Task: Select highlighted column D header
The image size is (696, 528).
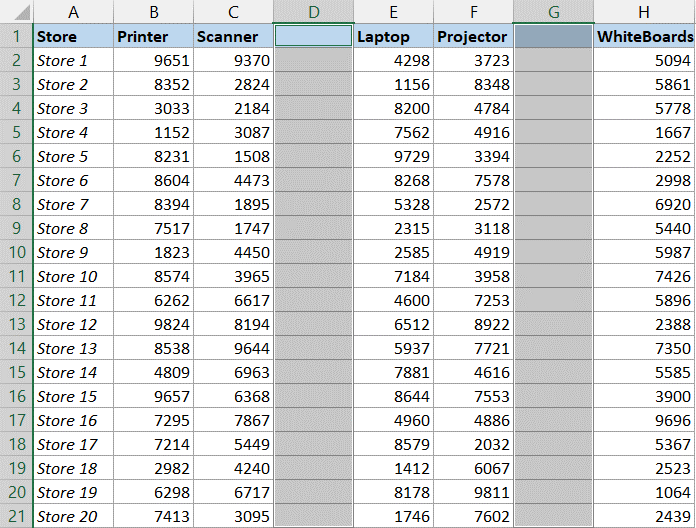Action: 313,12
